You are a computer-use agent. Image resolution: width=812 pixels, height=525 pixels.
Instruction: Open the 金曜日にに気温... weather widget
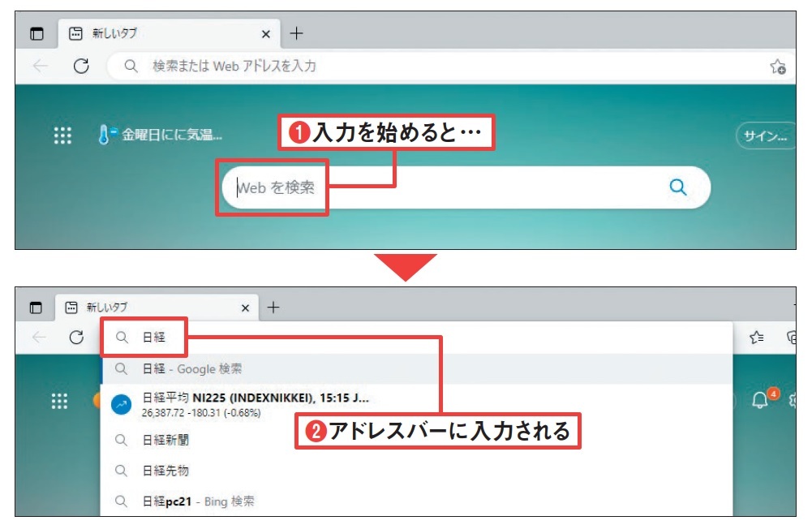coord(160,135)
